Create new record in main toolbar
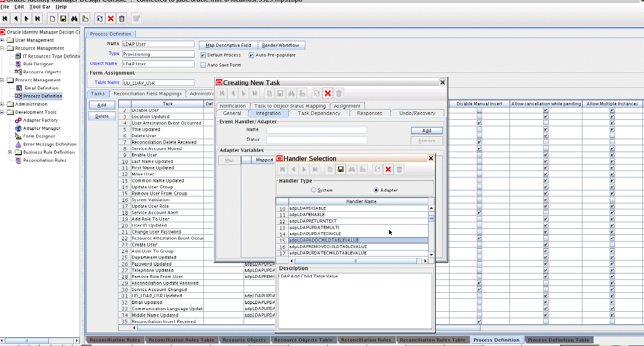This screenshot has height=346, width=644. (x=52, y=19)
